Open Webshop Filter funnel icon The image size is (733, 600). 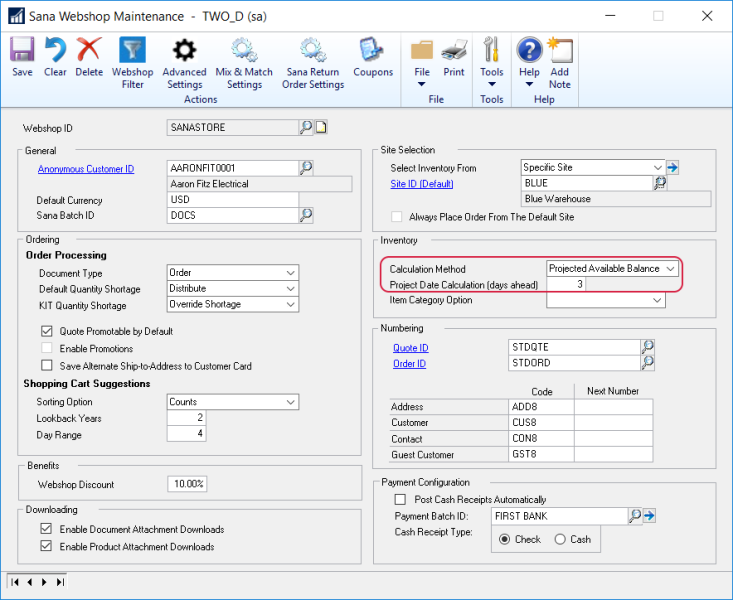click(x=132, y=49)
